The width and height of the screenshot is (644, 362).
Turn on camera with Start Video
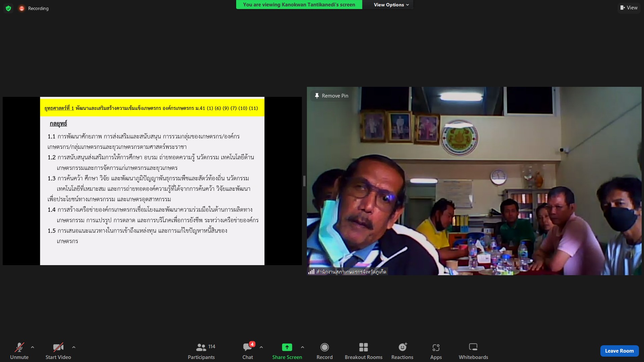click(58, 351)
